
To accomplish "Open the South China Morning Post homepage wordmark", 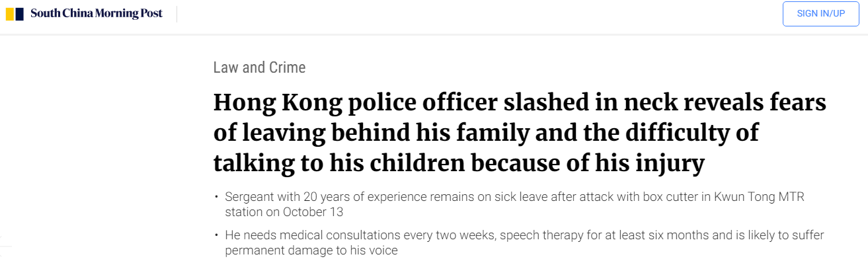I will click(x=97, y=14).
